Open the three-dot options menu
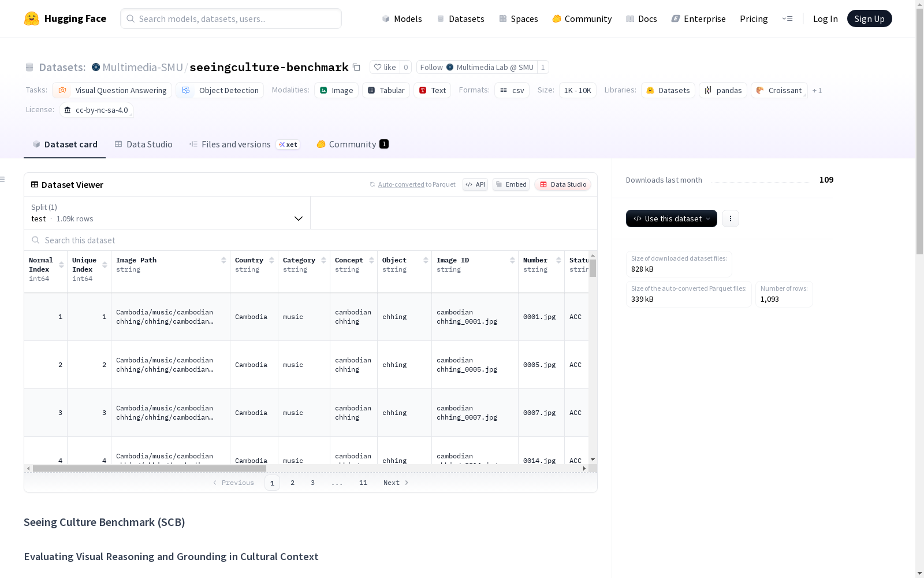This screenshot has width=924, height=578. coord(731,218)
